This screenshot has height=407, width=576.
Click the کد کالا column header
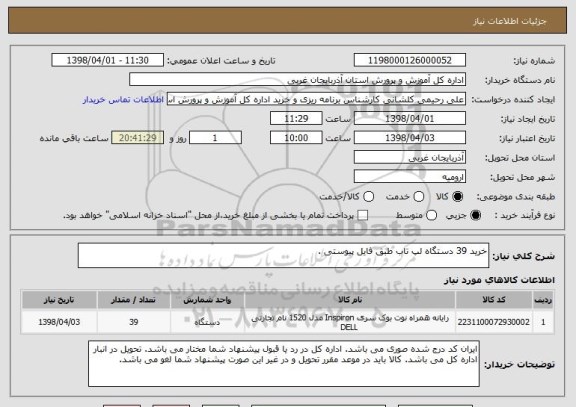pyautogui.click(x=494, y=300)
